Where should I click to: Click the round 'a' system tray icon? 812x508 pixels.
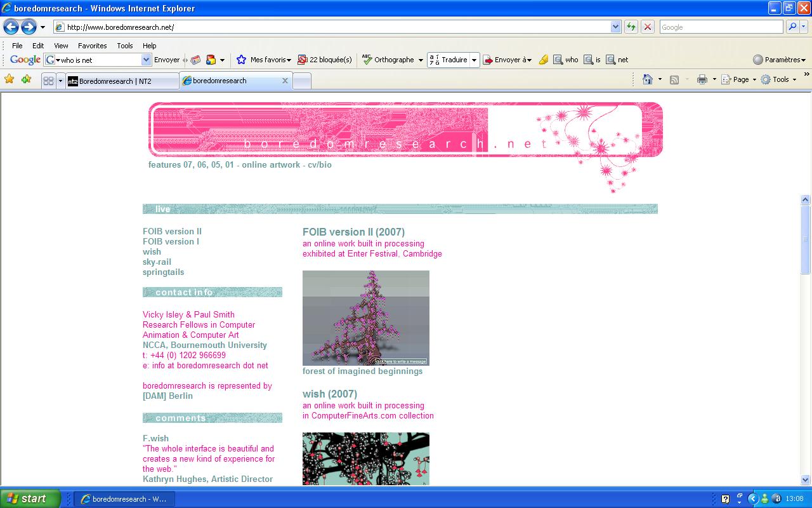tap(776, 499)
